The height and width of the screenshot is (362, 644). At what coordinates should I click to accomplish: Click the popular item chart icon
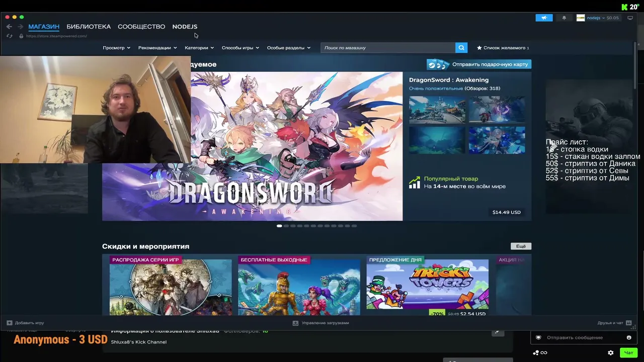(415, 182)
